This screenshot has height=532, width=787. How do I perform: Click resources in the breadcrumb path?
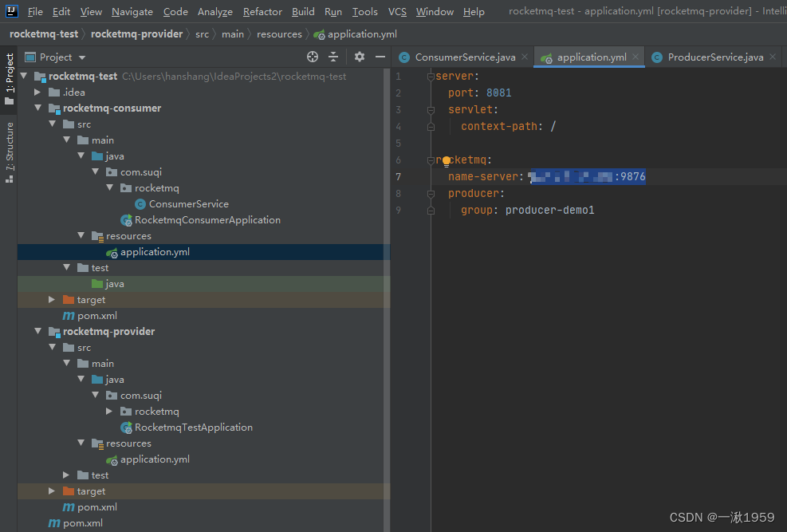[x=279, y=34]
